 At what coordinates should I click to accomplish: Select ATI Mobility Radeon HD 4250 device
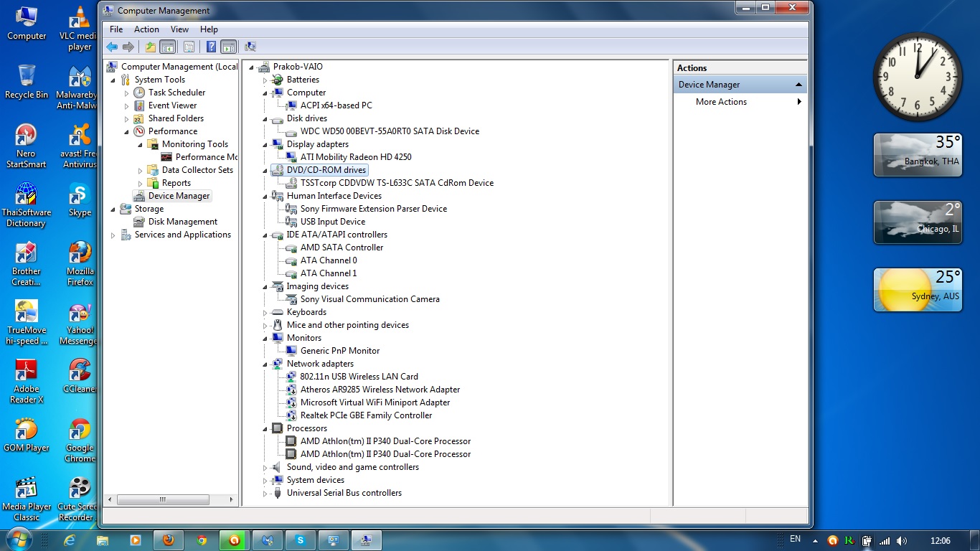pyautogui.click(x=356, y=157)
